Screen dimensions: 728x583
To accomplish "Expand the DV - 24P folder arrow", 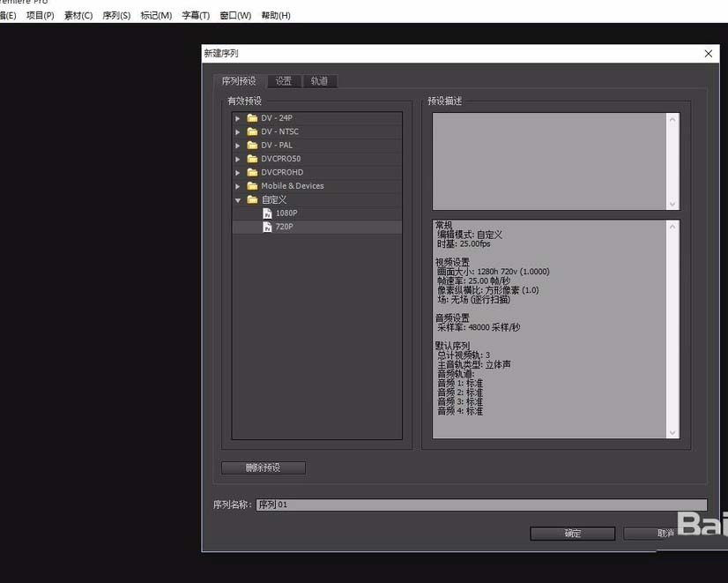I will [238, 118].
